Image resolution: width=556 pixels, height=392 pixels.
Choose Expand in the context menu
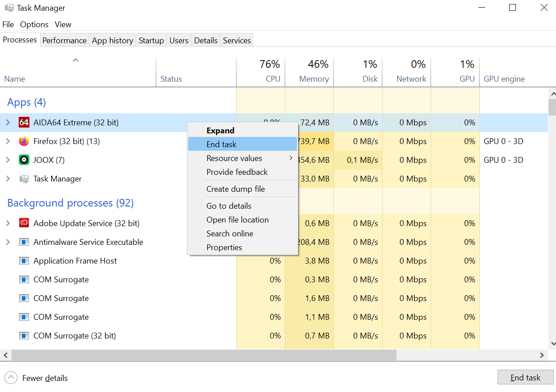point(243,131)
